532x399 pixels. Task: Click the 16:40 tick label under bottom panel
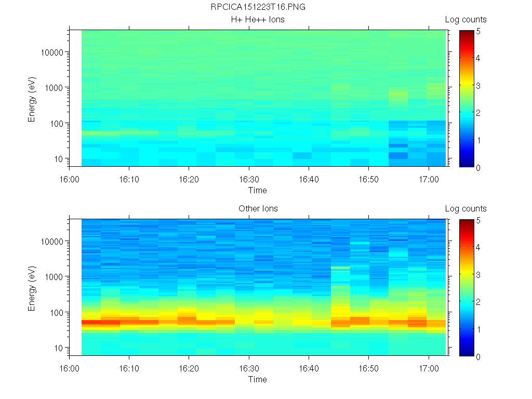point(309,368)
